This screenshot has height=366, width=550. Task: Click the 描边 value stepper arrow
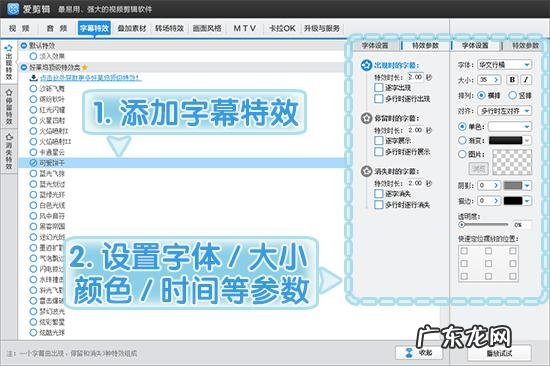click(496, 201)
